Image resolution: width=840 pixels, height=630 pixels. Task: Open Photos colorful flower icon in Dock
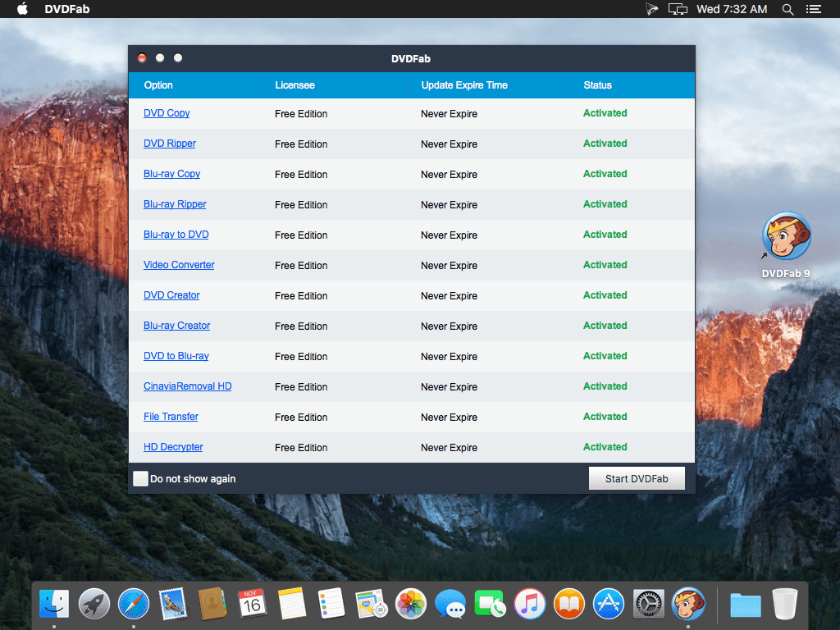click(411, 604)
